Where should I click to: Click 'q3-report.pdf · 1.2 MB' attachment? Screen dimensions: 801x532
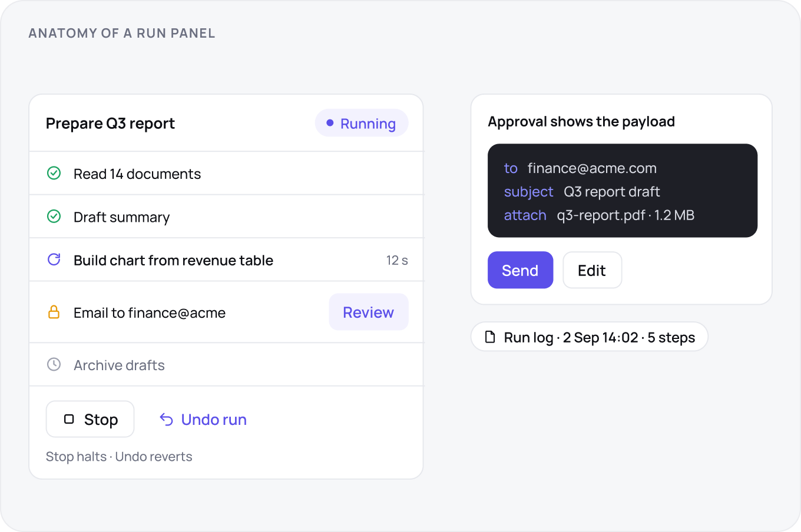tap(625, 215)
